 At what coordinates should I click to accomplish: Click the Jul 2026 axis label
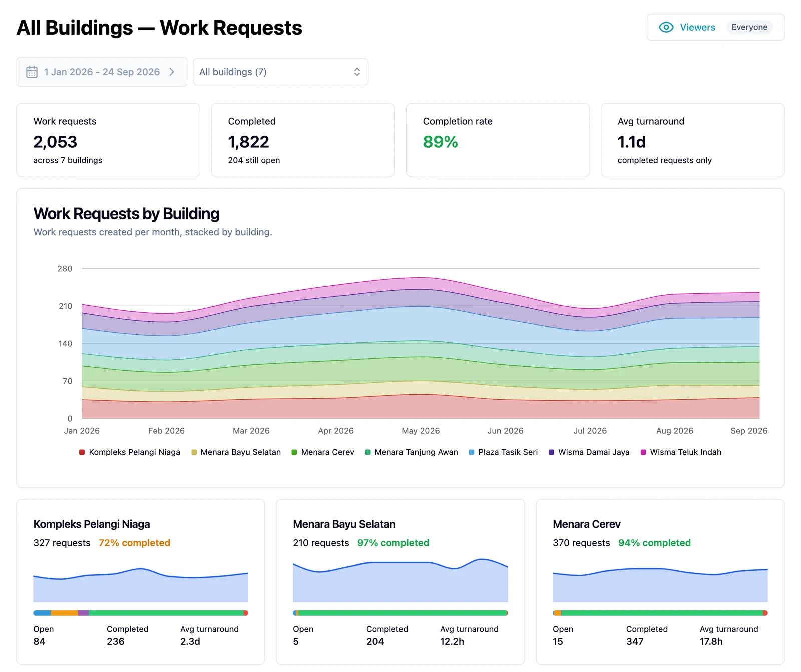(590, 431)
